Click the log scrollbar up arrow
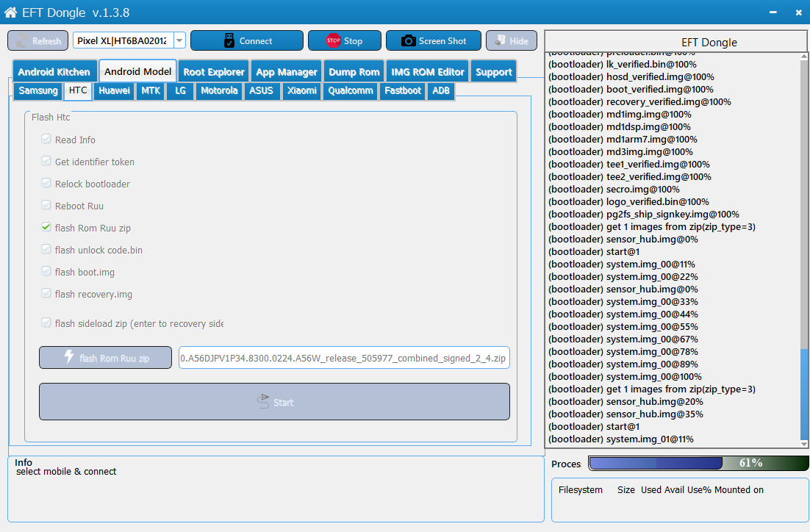 [804, 56]
